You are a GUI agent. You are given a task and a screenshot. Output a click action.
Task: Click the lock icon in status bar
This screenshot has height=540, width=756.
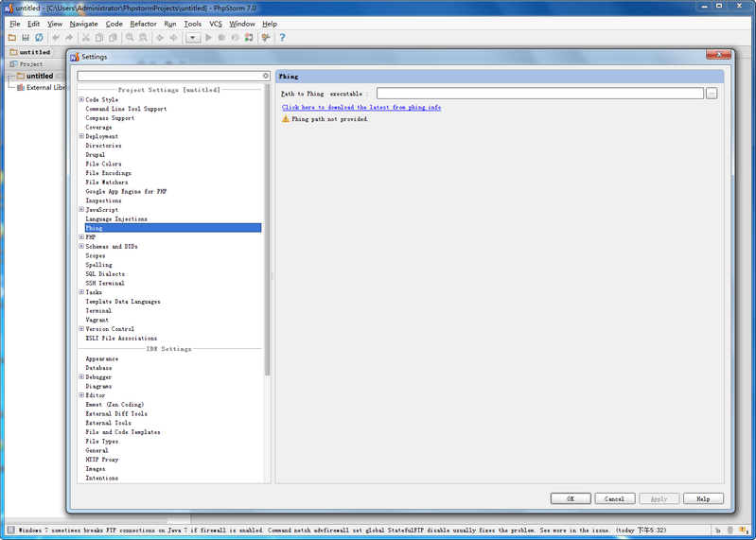717,531
